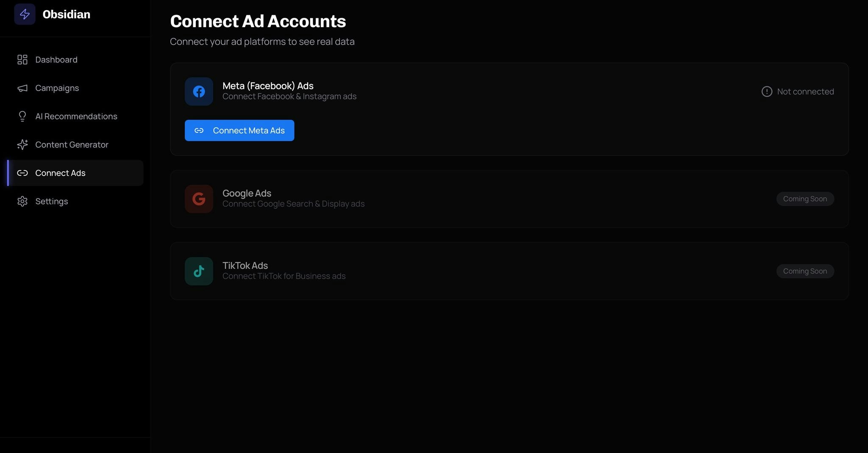Click the Campaigns megaphone icon
The image size is (868, 453).
point(22,88)
